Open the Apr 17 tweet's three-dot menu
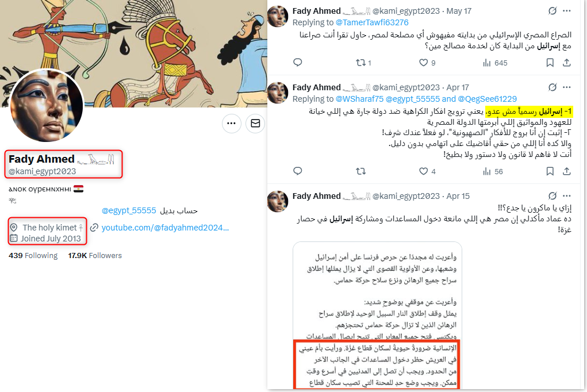587x392 pixels. (567, 87)
